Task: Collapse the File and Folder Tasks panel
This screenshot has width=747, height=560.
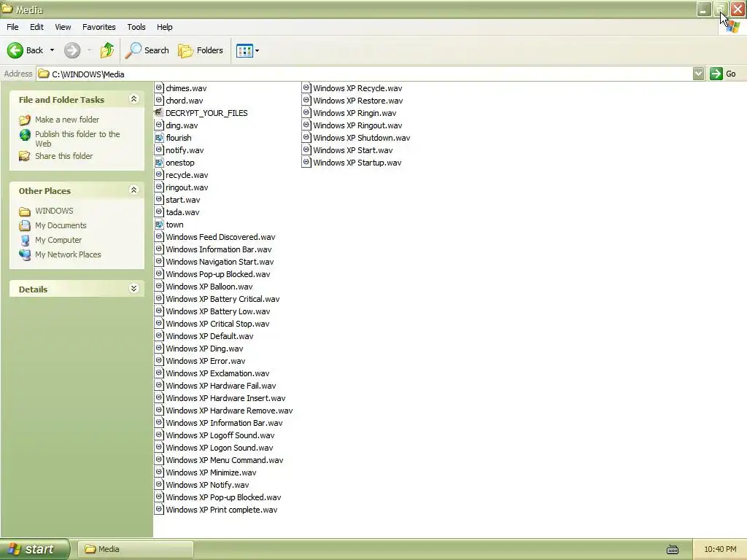Action: (134, 99)
